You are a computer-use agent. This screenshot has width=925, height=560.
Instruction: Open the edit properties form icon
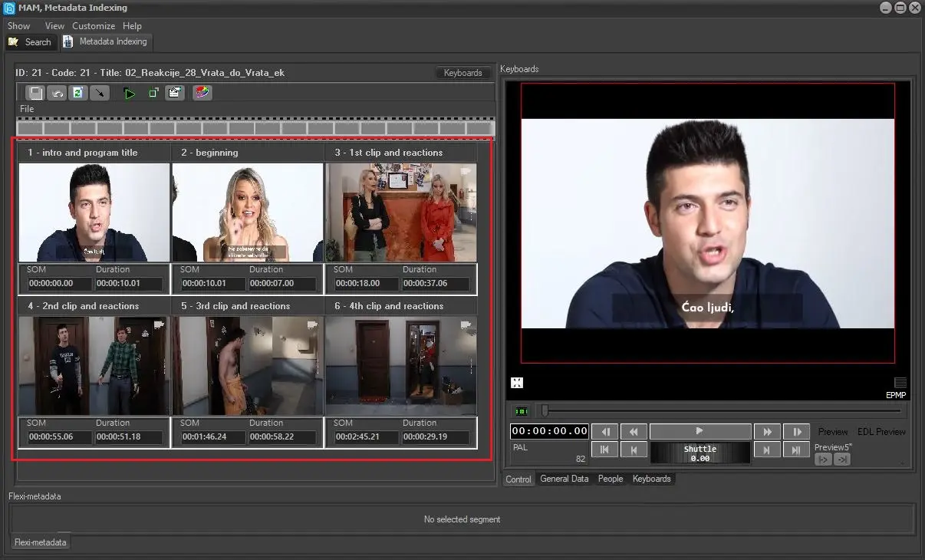click(x=174, y=93)
